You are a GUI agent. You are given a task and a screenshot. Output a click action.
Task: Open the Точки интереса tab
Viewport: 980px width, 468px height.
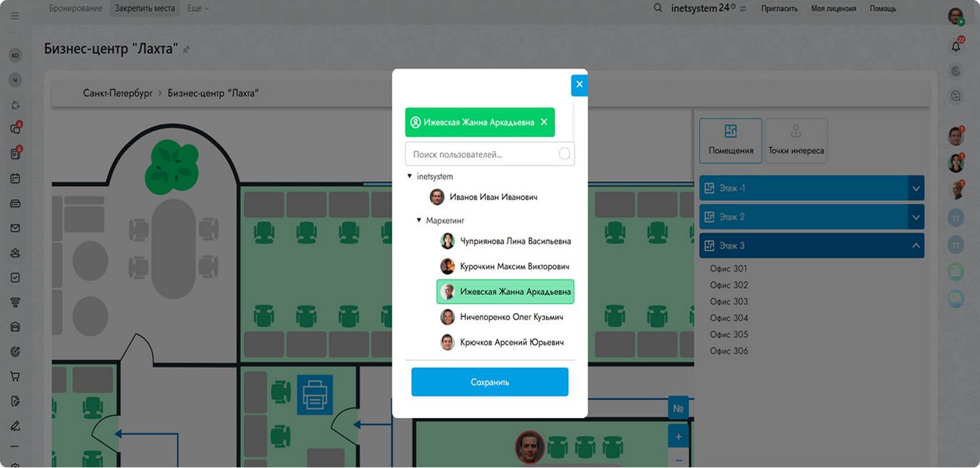coord(796,141)
